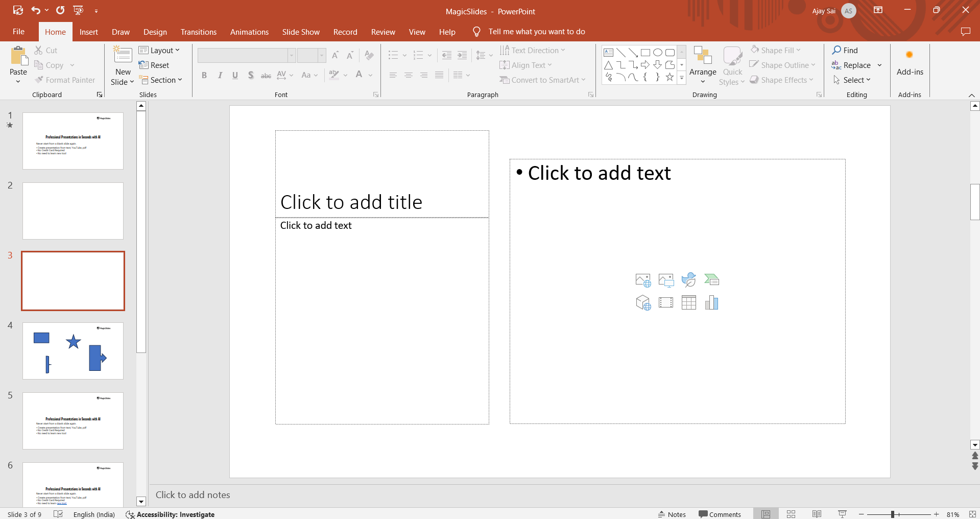Insert a table via placeholder icon
Viewport: 980px width, 519px height.
(688, 303)
